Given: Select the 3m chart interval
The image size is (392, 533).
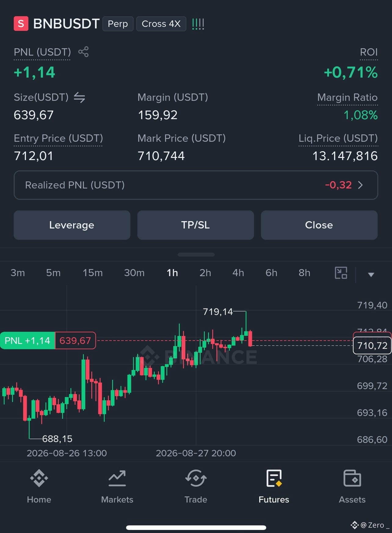Looking at the screenshot, I should pos(18,273).
